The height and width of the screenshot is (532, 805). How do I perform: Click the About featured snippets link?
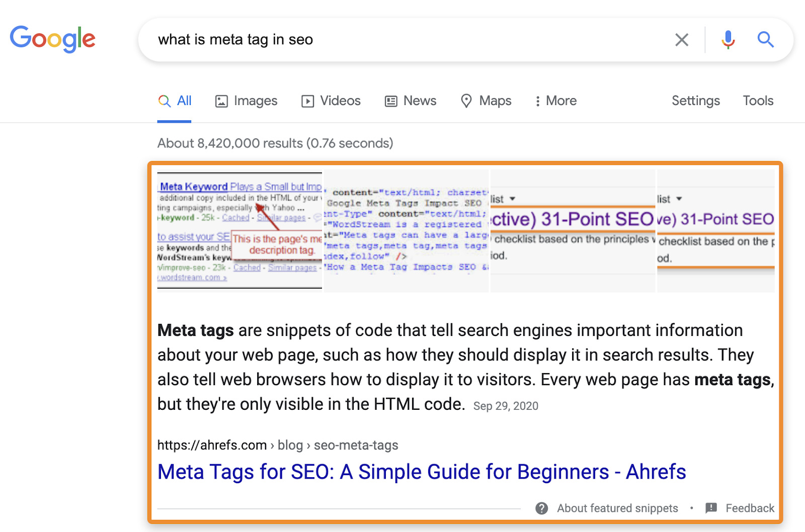pyautogui.click(x=617, y=508)
